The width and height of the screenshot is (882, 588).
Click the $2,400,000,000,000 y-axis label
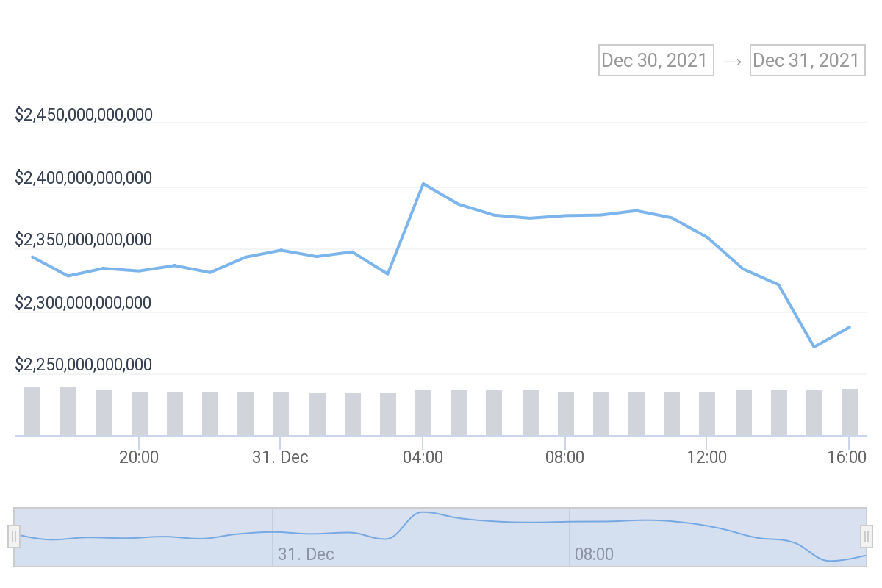click(x=84, y=178)
